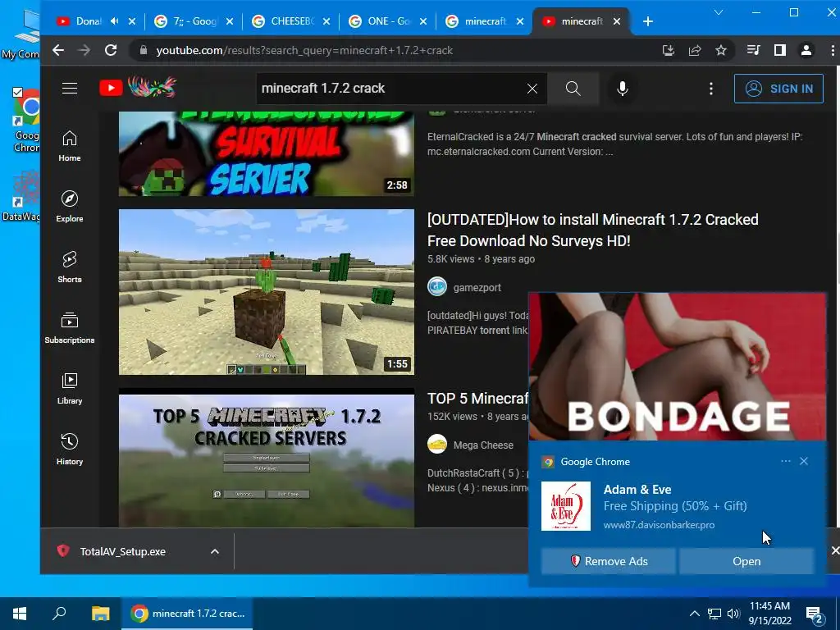Switch to the minecraft Google tab
Image resolution: width=840 pixels, height=630 pixels.
pyautogui.click(x=486, y=21)
